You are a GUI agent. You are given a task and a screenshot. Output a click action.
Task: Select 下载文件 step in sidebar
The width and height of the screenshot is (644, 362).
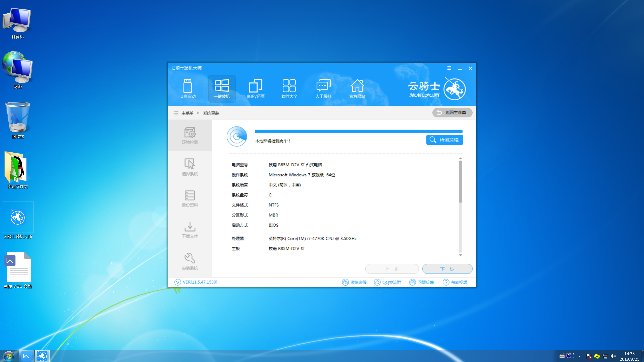tap(190, 230)
